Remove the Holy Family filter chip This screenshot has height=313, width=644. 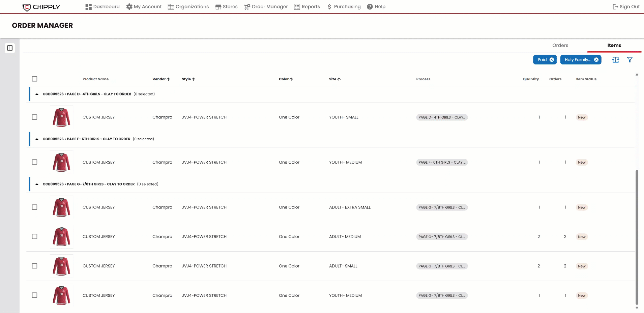pyautogui.click(x=596, y=60)
